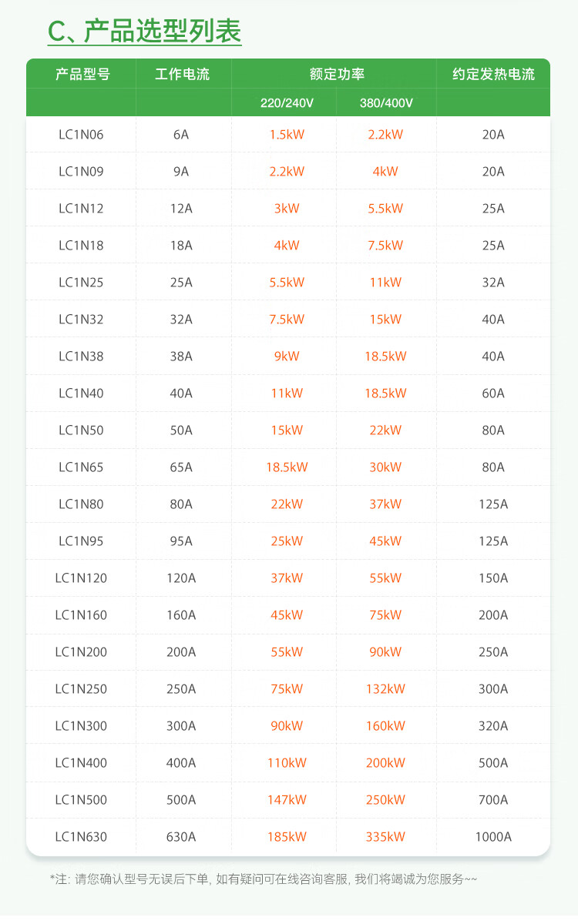Select model LC1N06 in the table
The width and height of the screenshot is (578, 924).
coord(81,135)
